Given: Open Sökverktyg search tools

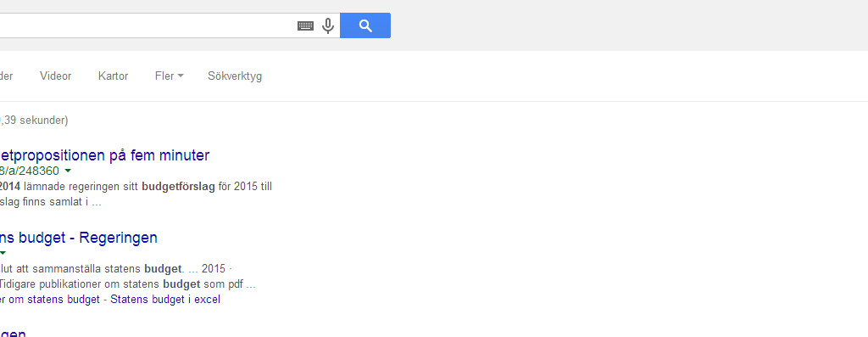Looking at the screenshot, I should [235, 76].
